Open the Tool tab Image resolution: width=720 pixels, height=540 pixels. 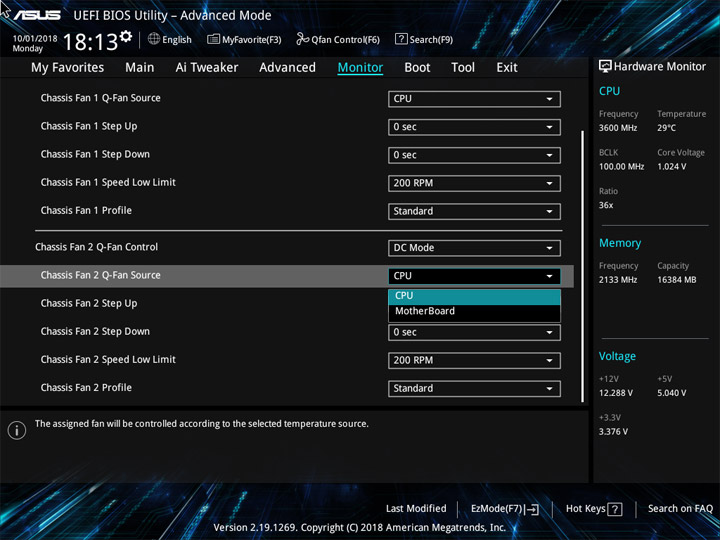[x=463, y=68]
